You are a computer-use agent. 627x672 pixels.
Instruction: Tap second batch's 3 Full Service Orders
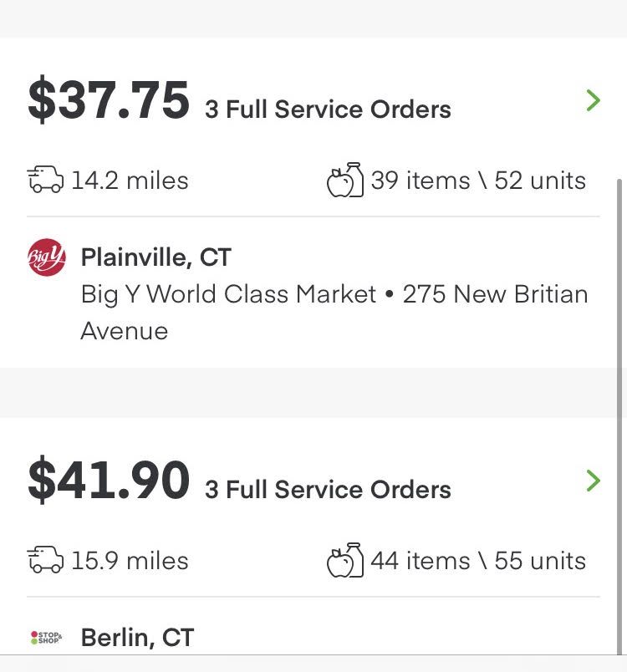click(x=328, y=490)
